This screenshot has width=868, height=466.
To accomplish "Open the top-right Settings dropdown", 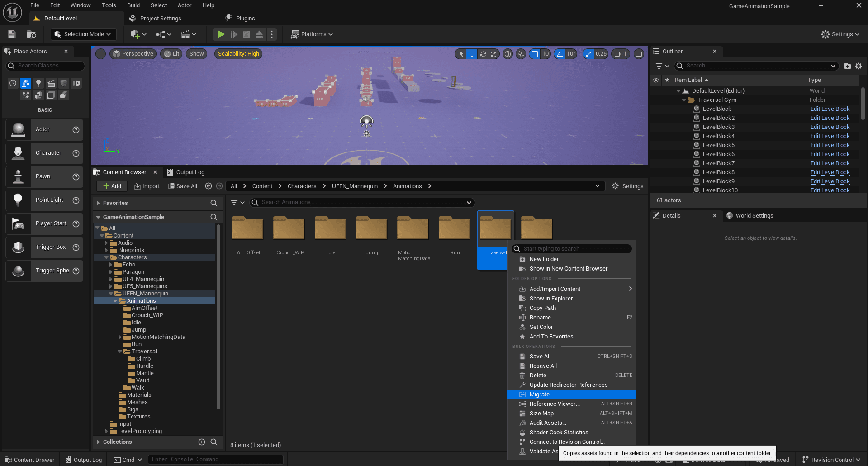I will point(840,34).
